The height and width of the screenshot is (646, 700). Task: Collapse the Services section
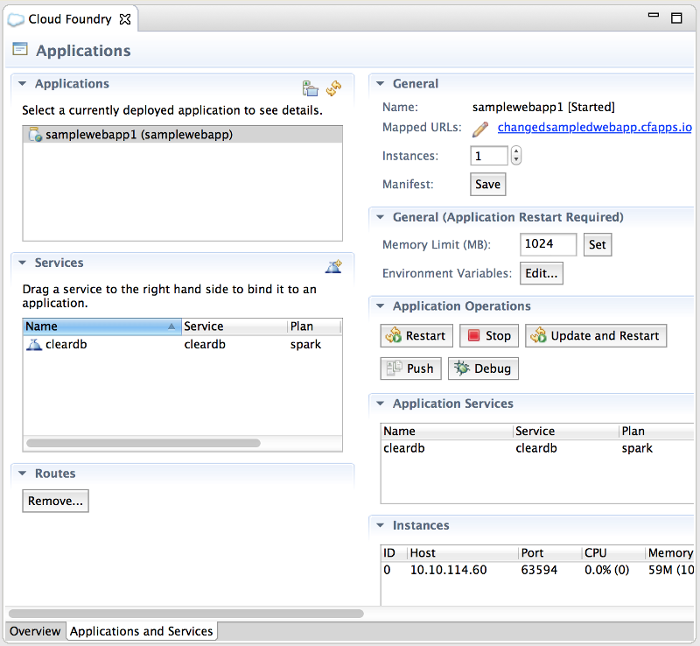[22, 263]
